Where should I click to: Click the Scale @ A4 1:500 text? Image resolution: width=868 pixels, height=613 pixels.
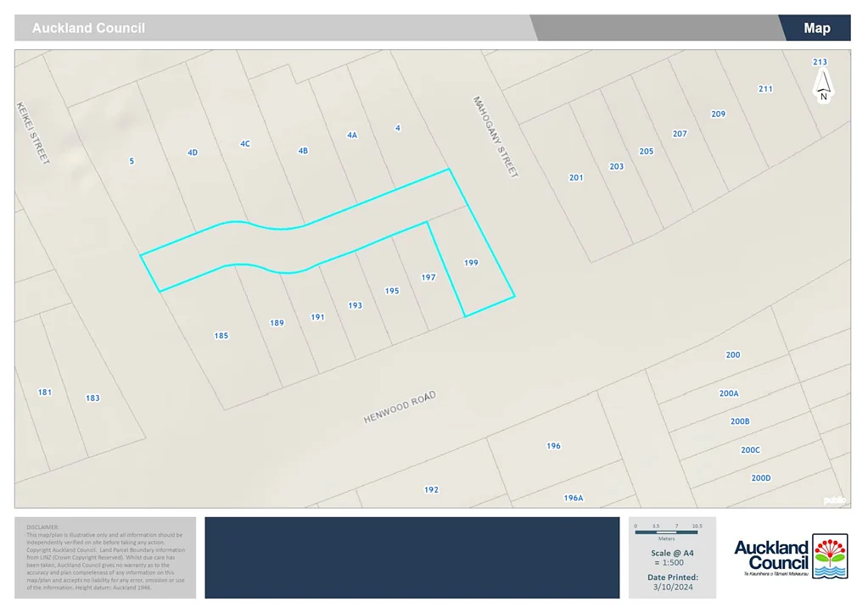(x=672, y=558)
